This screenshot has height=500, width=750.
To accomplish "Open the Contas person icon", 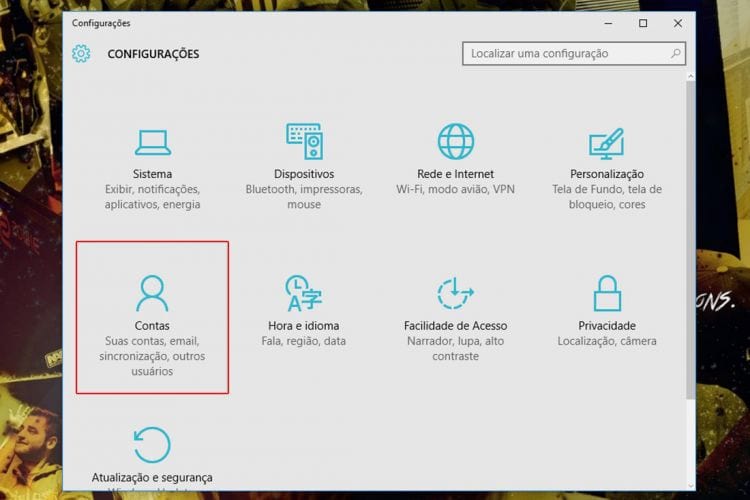I will (152, 293).
